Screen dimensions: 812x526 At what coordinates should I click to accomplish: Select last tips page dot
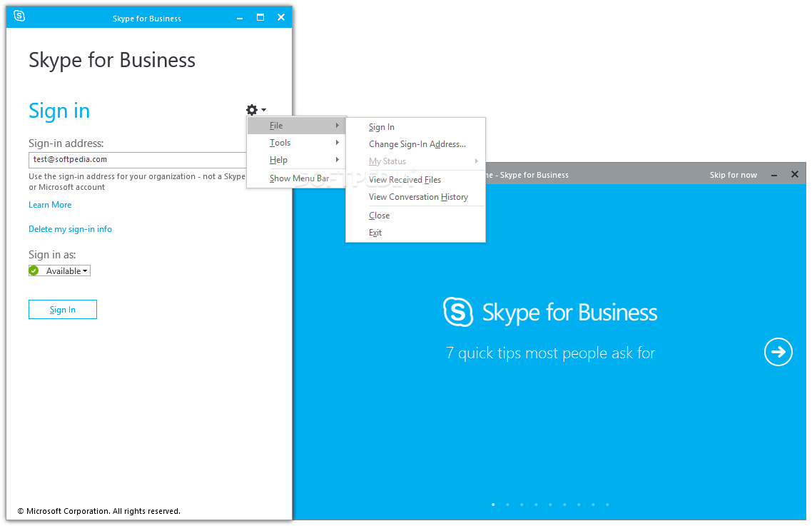(607, 505)
